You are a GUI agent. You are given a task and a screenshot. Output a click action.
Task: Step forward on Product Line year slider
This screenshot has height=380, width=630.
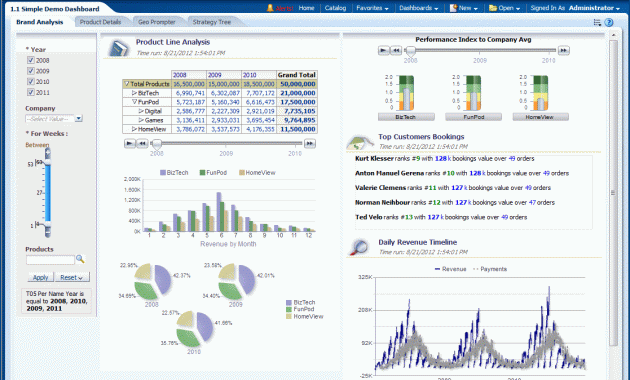(309, 143)
